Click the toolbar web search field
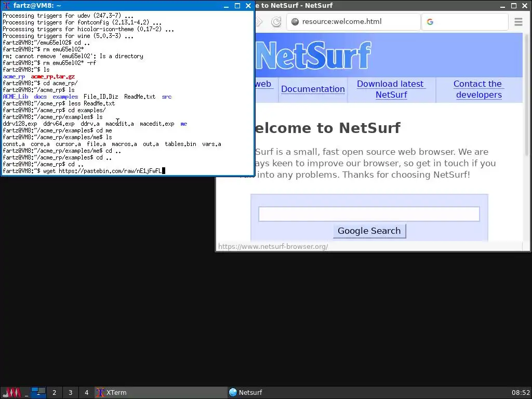The height and width of the screenshot is (399, 532). point(465,22)
